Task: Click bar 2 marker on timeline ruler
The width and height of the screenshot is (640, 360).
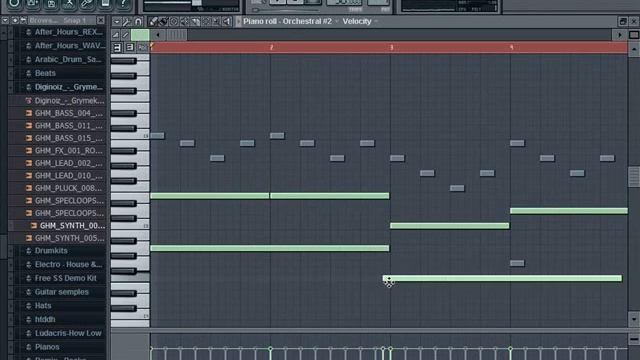Action: (271, 47)
